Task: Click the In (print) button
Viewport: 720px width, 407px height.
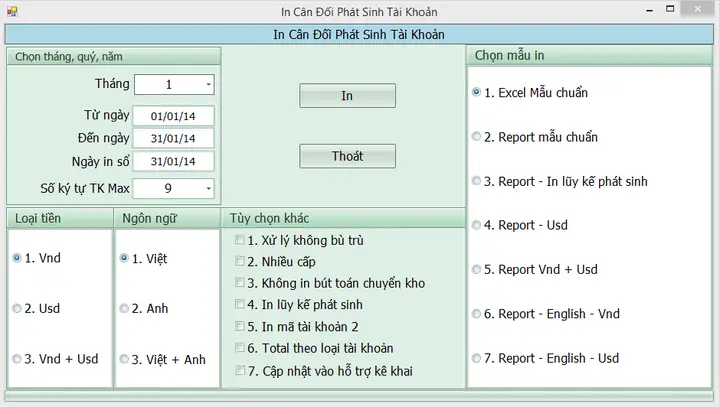Action: coord(347,96)
